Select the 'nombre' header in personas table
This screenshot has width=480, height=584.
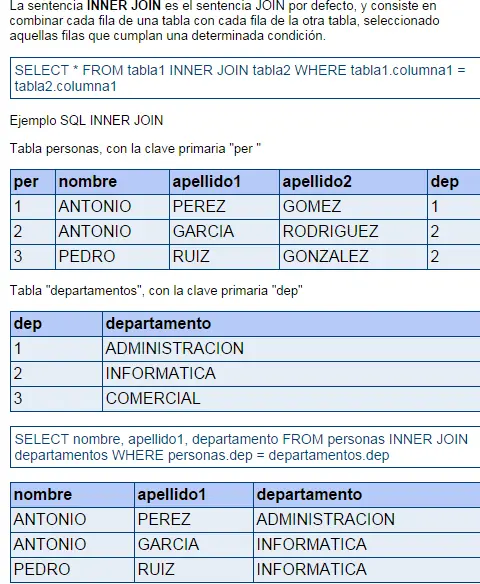(x=112, y=182)
